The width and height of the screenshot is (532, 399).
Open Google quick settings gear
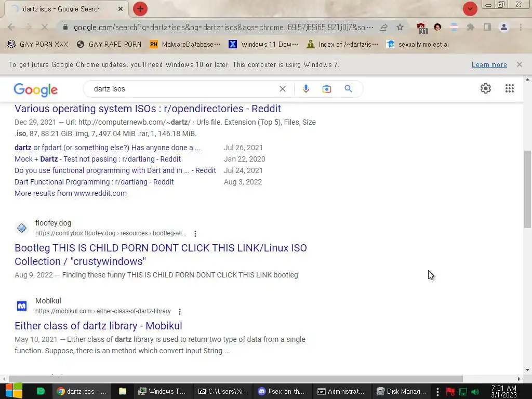[x=486, y=88]
